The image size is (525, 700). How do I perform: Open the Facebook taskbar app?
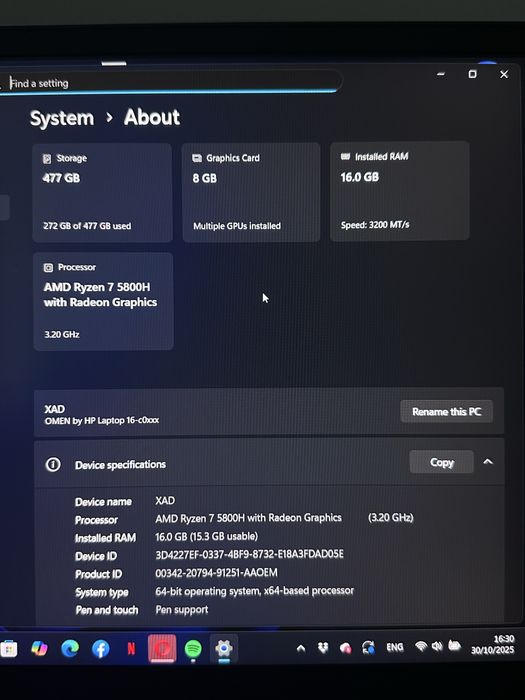click(100, 649)
